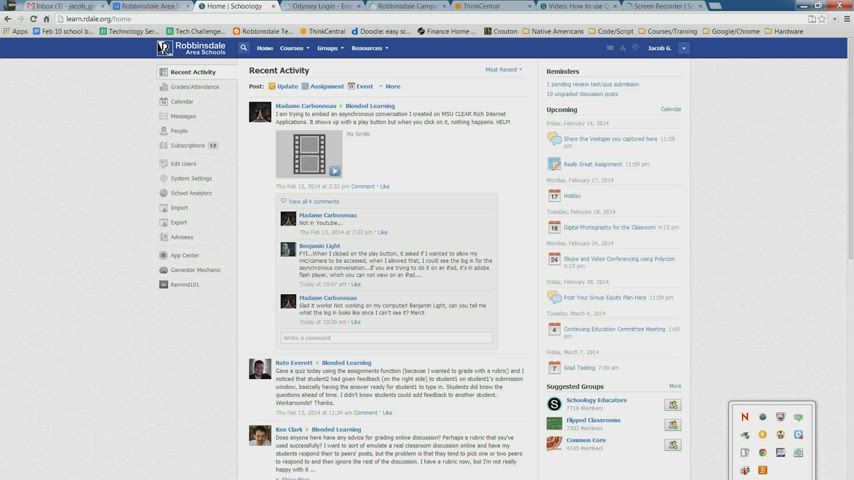Viewport: 854px width, 480px height.
Task: Join the Schoology Educators suggested group
Action: [673, 404]
